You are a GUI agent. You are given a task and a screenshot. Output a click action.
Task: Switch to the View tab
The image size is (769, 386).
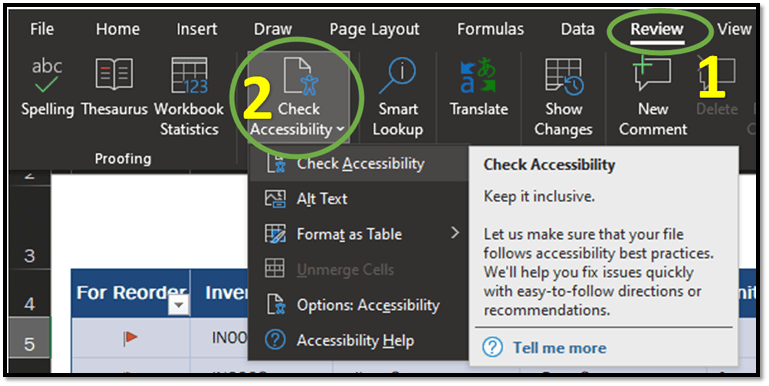734,29
